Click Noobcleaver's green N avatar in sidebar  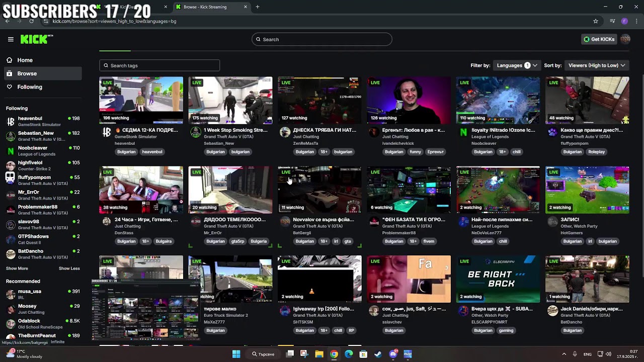point(11,151)
